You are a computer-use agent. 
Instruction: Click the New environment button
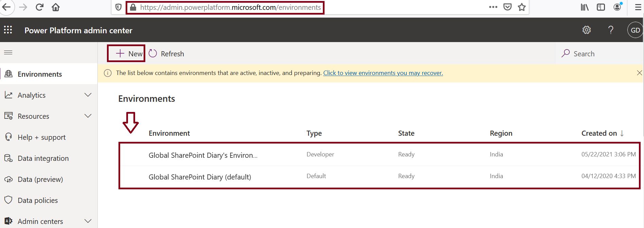[x=129, y=54]
